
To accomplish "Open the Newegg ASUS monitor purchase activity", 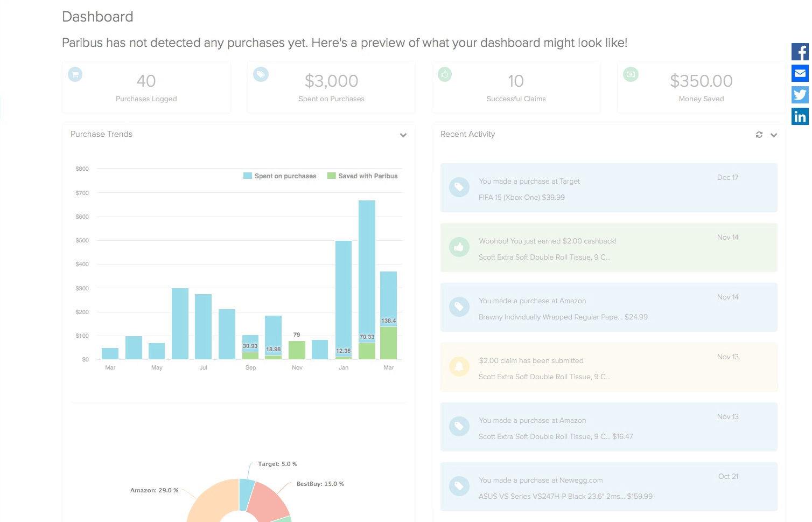I will pyautogui.click(x=609, y=487).
